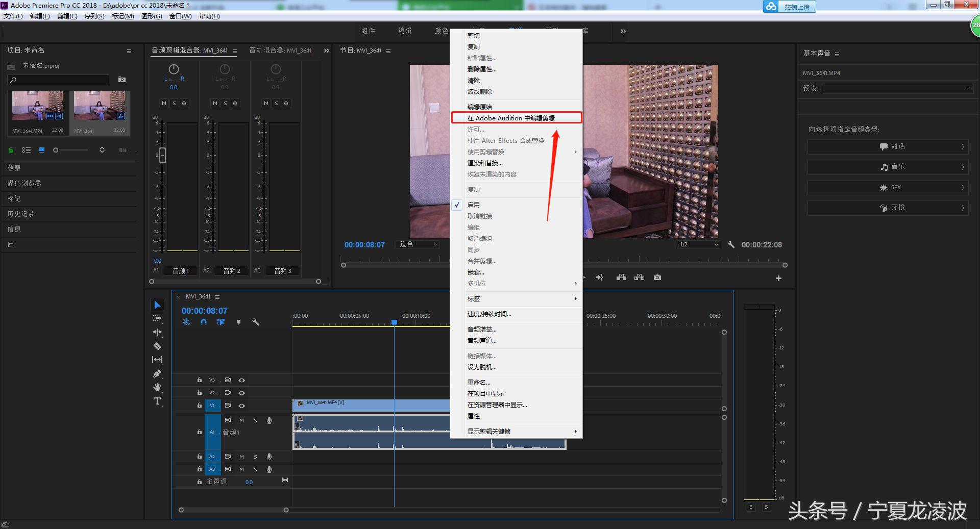Viewport: 980px width, 529px height.
Task: Open the playback resolution 1/2 dropdown
Action: 698,244
